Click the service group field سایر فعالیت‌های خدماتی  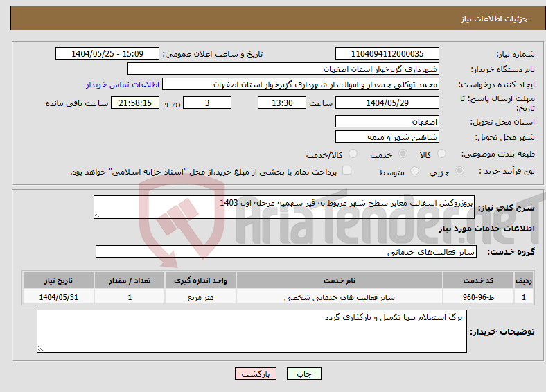pos(286,251)
